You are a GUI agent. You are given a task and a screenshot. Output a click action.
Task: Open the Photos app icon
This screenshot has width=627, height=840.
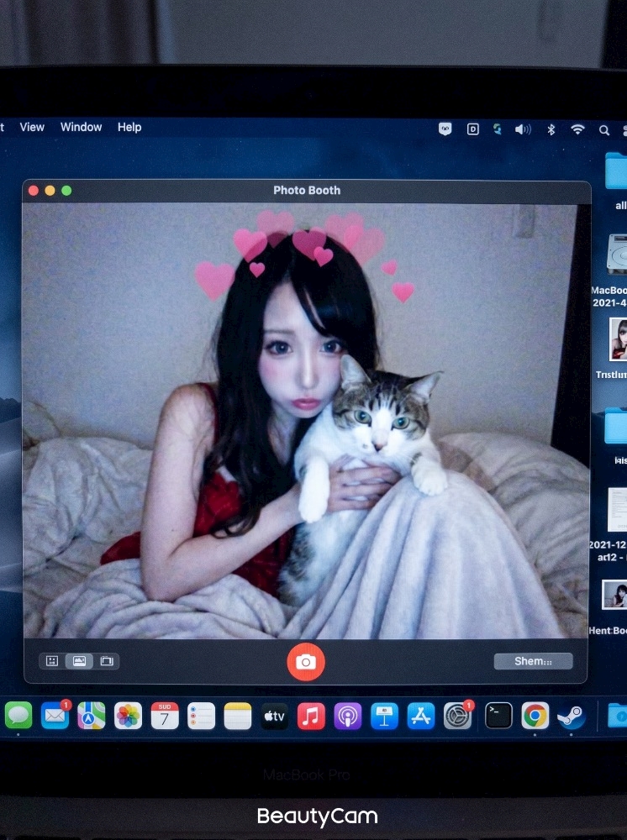pos(128,716)
